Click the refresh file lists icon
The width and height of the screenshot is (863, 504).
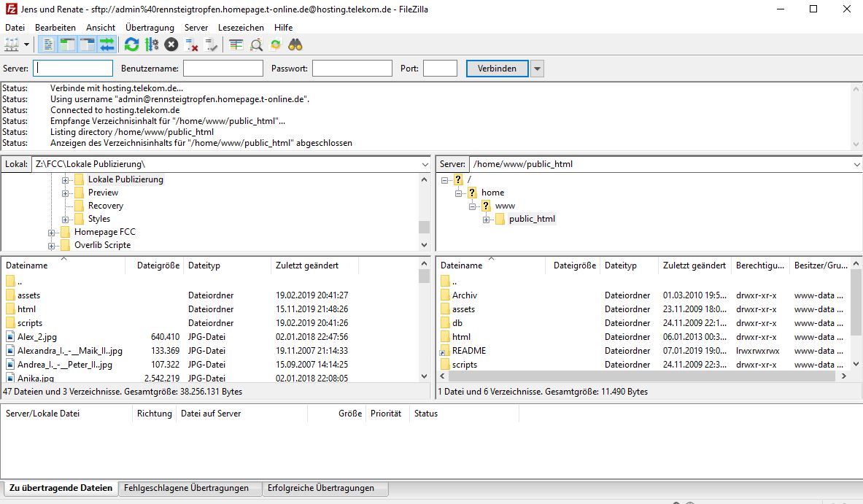(x=131, y=44)
